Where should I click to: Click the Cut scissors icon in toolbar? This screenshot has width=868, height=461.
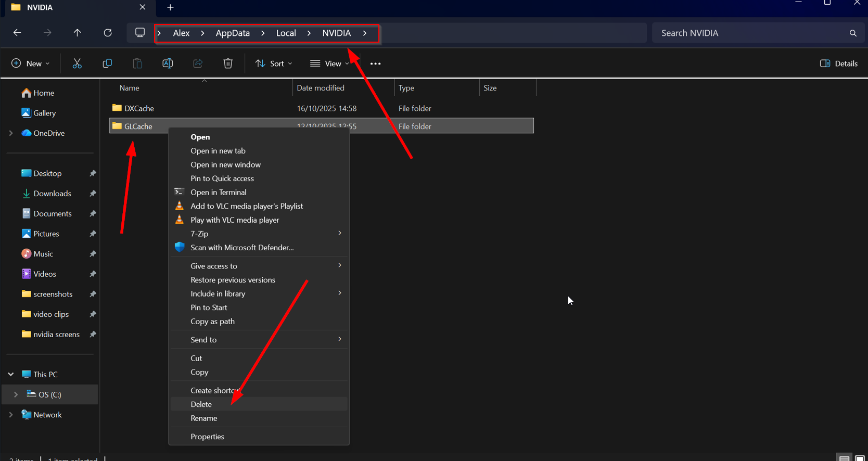[x=77, y=63]
